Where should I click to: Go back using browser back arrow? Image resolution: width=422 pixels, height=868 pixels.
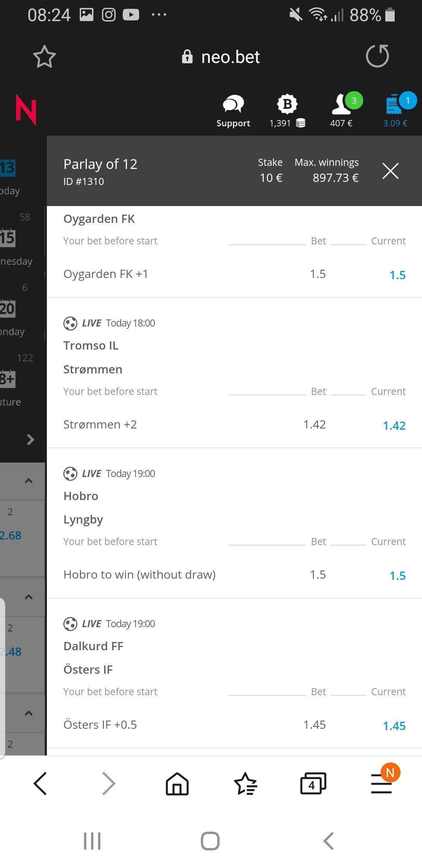coord(40,784)
